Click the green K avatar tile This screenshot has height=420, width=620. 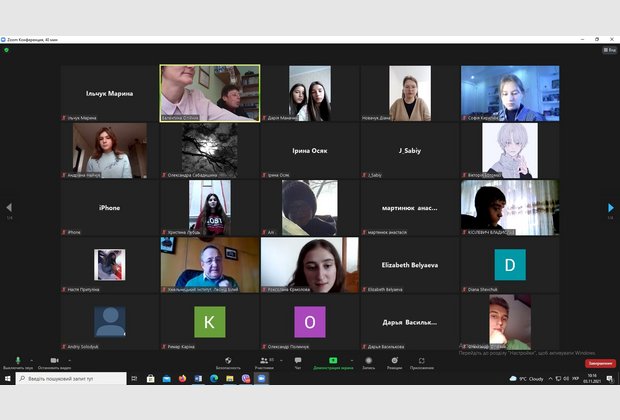210,322
